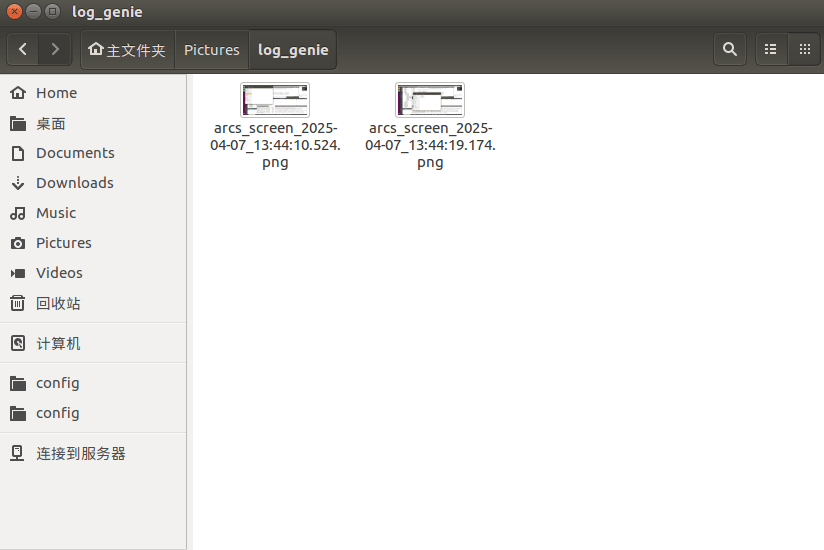Select arcs_screen 13:44:19.174 png thumbnail
This screenshot has width=824, height=550.
430,100
